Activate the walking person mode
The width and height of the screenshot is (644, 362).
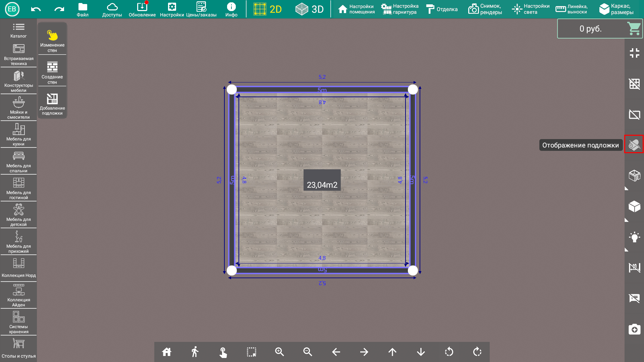coord(195,352)
